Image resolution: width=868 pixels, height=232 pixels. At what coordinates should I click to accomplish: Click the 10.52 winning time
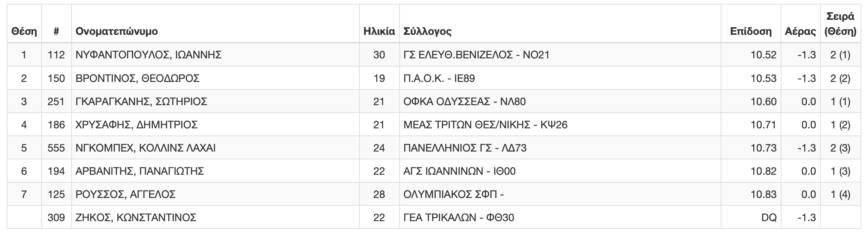(x=763, y=55)
